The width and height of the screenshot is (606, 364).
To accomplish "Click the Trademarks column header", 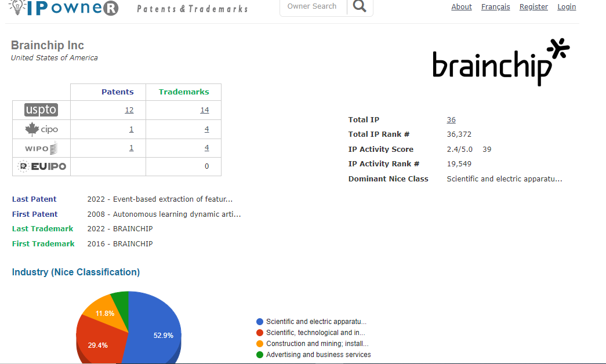I will point(184,92).
